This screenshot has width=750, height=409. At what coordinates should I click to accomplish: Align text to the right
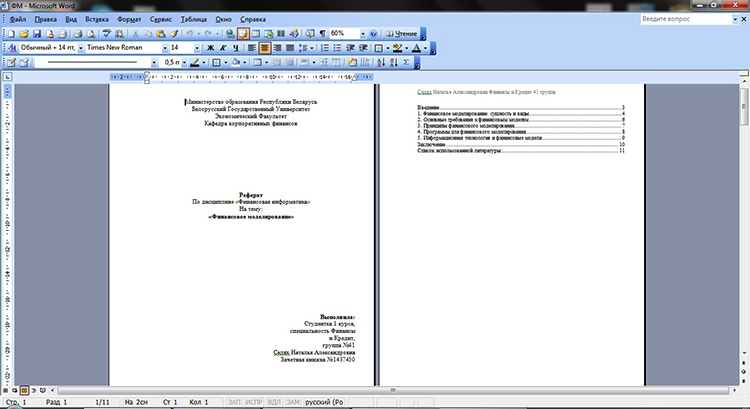pyautogui.click(x=277, y=48)
